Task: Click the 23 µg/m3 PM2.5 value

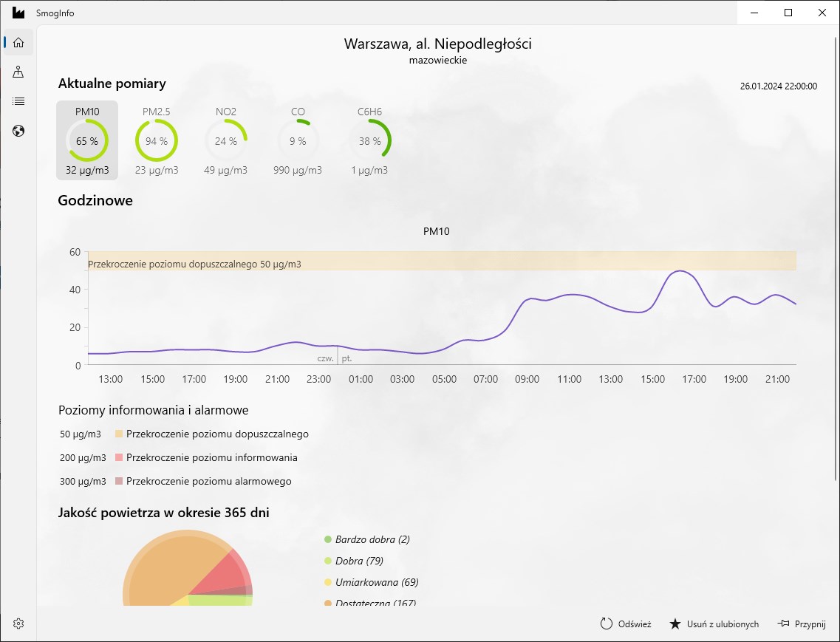Action: coord(157,171)
